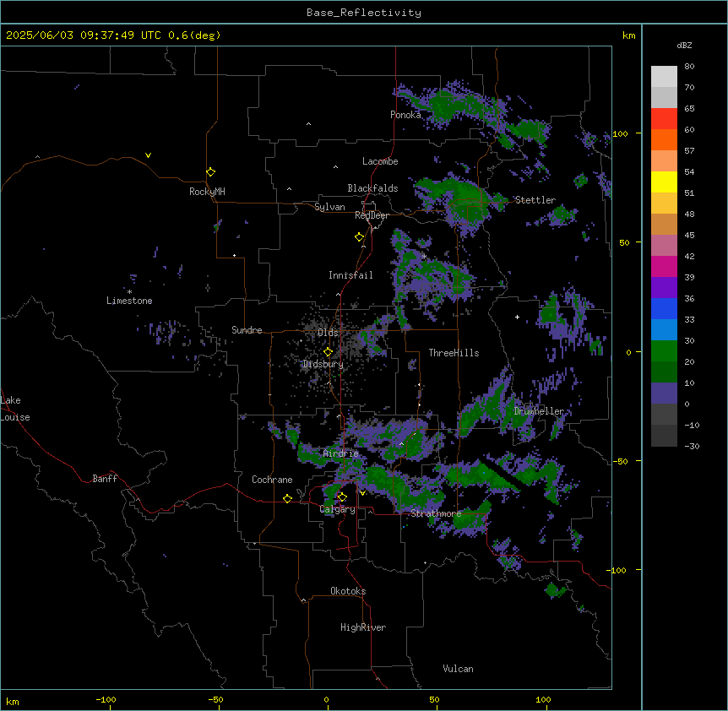The height and width of the screenshot is (711, 728).
Task: Pick the dark orange 57-60 dBZ swatch
Action: (x=664, y=139)
